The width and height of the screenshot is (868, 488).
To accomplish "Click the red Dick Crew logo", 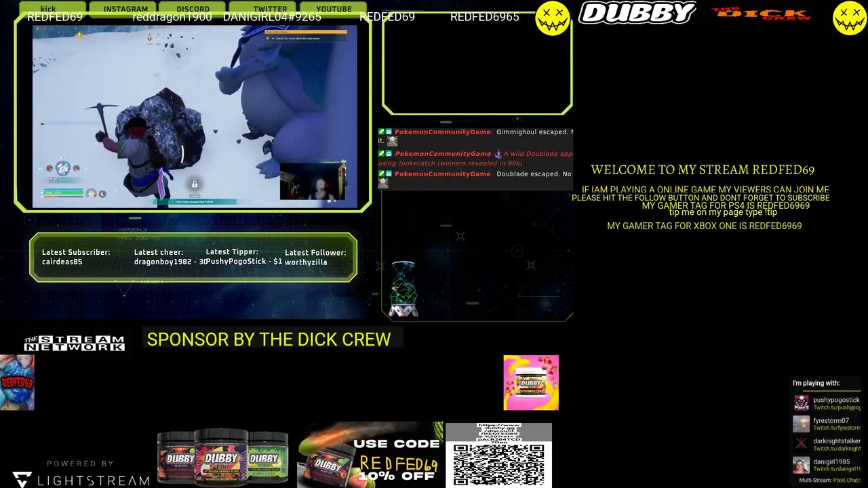I will (761, 14).
